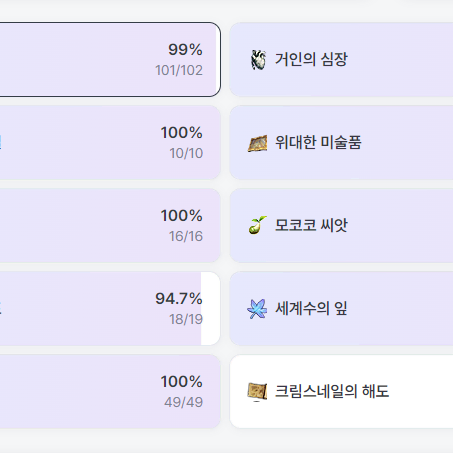Click the masterpiece painting icon
Viewport: 453px width, 453px height.
258,143
